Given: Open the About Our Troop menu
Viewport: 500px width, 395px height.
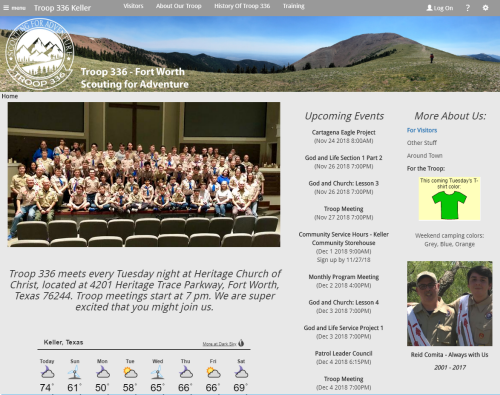Looking at the screenshot, I should pos(179,6).
